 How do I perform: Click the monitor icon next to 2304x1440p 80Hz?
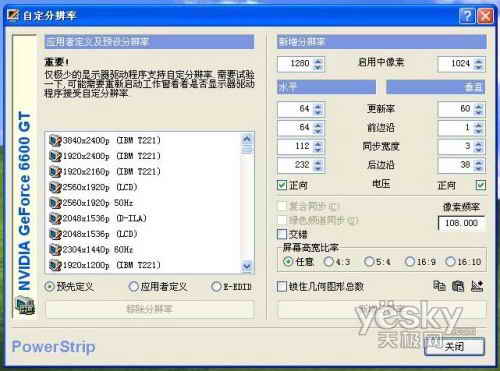(x=55, y=250)
